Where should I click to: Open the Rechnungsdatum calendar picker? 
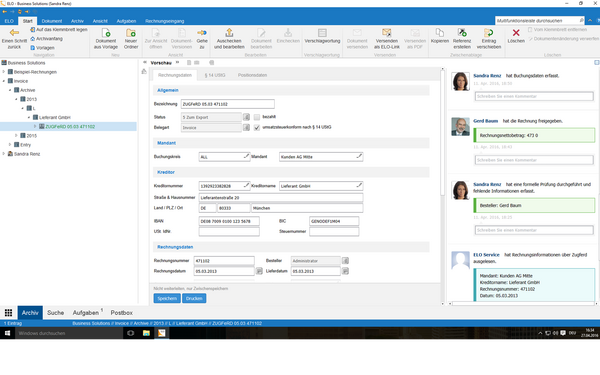tap(259, 271)
